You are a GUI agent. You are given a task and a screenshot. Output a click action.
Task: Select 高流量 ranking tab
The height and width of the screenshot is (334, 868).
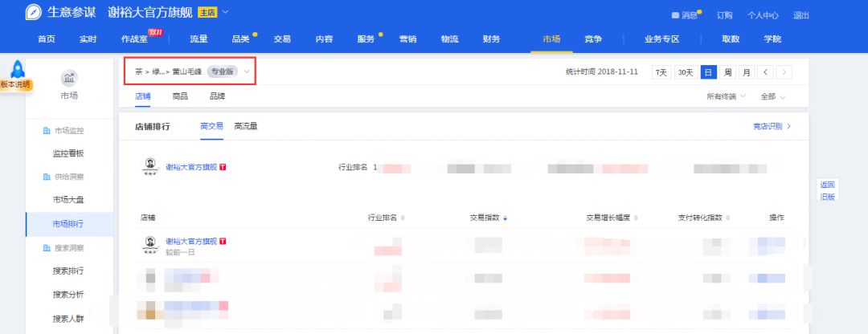(x=246, y=126)
